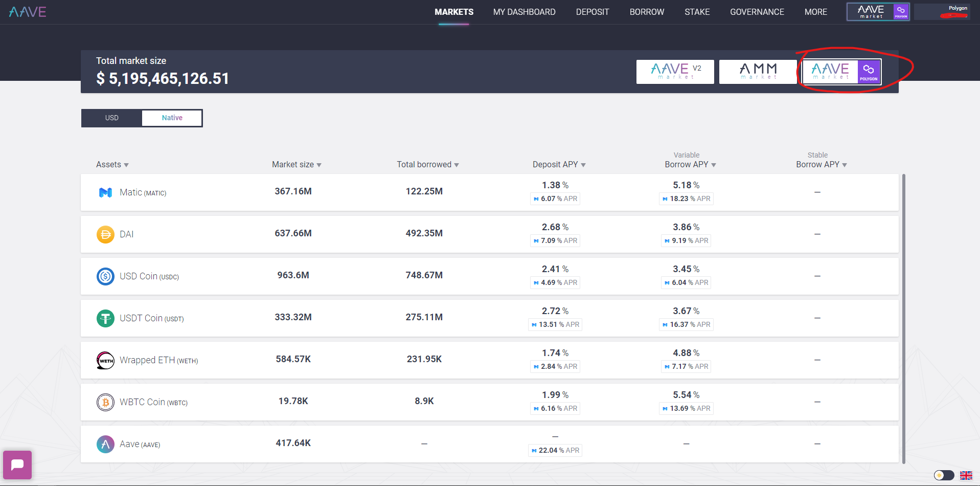Sort the table by Deposit APY
The height and width of the screenshot is (486, 980).
[559, 165]
